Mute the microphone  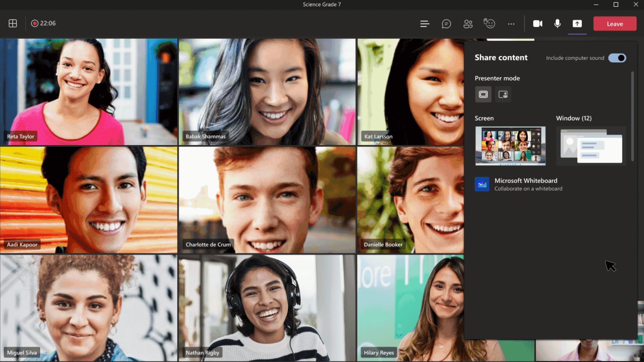(x=557, y=24)
